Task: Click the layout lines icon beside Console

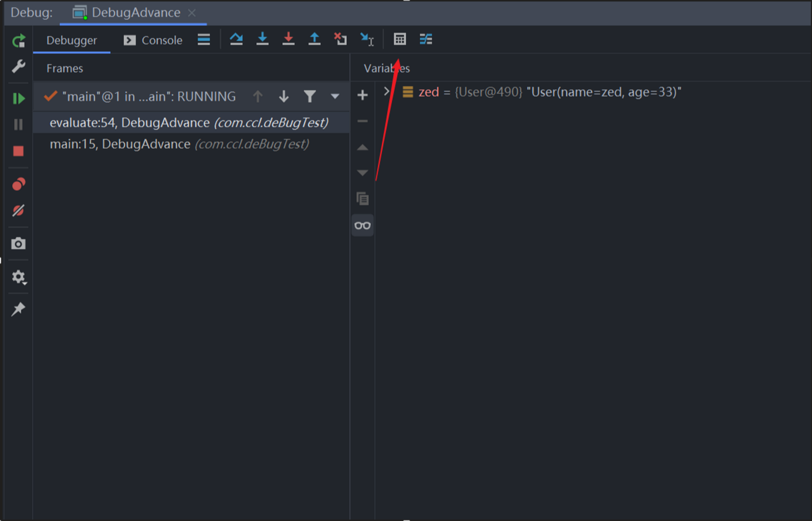Action: coord(204,40)
